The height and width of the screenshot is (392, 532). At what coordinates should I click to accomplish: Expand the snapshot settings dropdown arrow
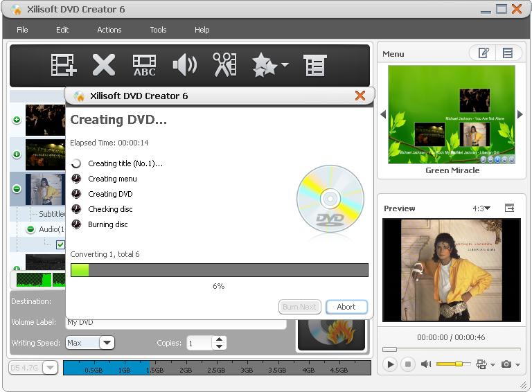coord(493,365)
